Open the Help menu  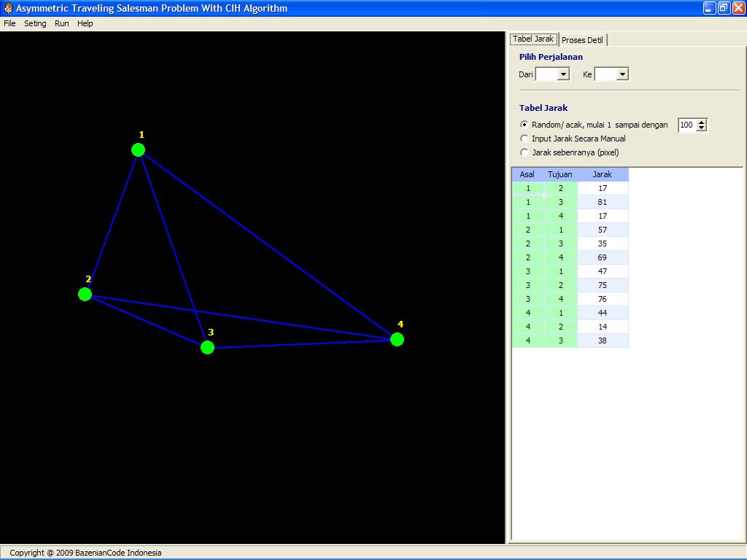pyautogui.click(x=85, y=23)
